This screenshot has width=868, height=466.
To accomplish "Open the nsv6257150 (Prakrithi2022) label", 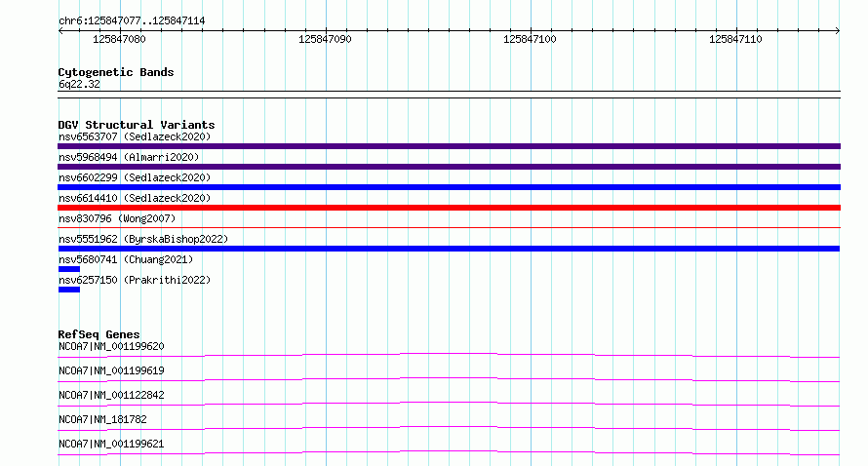I will point(135,280).
